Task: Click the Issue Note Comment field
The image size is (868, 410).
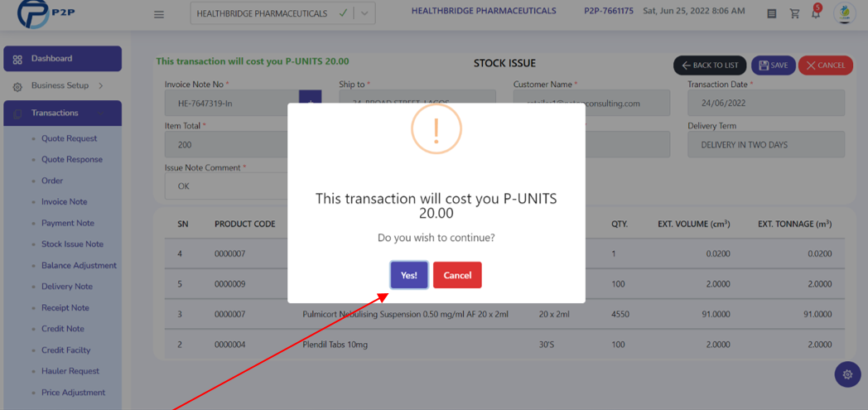Action: click(226, 186)
